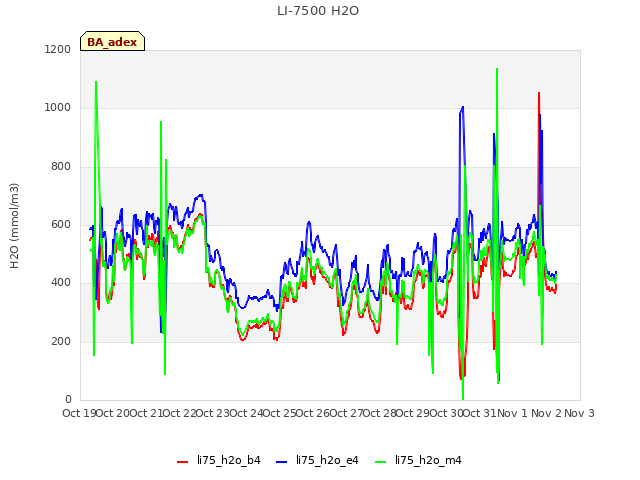Click the Nov 1 x-axis label
This screenshot has width=640, height=480.
coord(512,413)
